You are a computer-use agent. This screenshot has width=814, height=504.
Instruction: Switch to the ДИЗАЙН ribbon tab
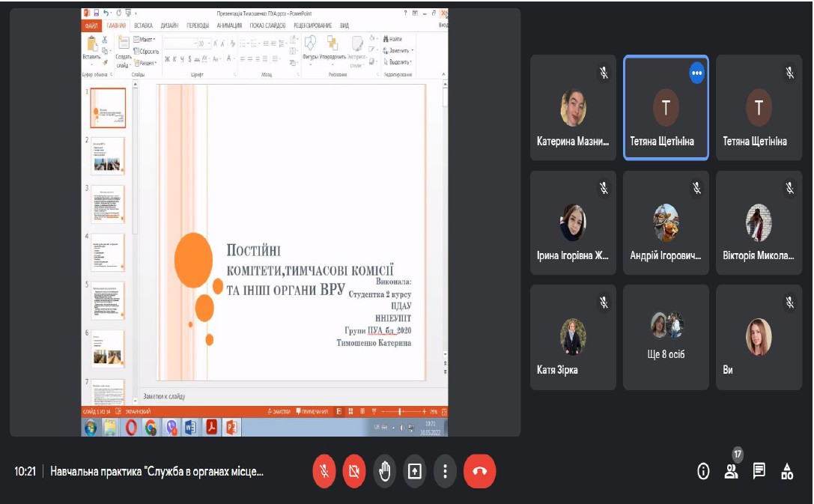(x=169, y=25)
